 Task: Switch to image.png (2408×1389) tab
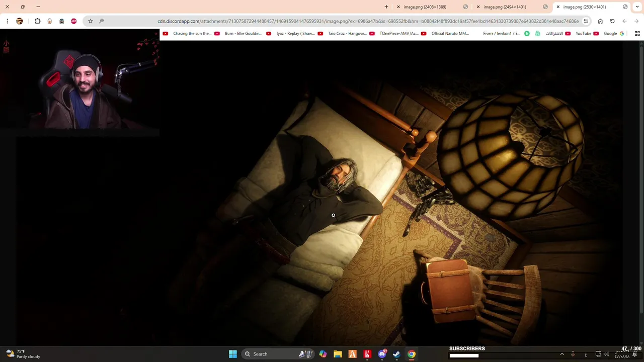pos(431,7)
